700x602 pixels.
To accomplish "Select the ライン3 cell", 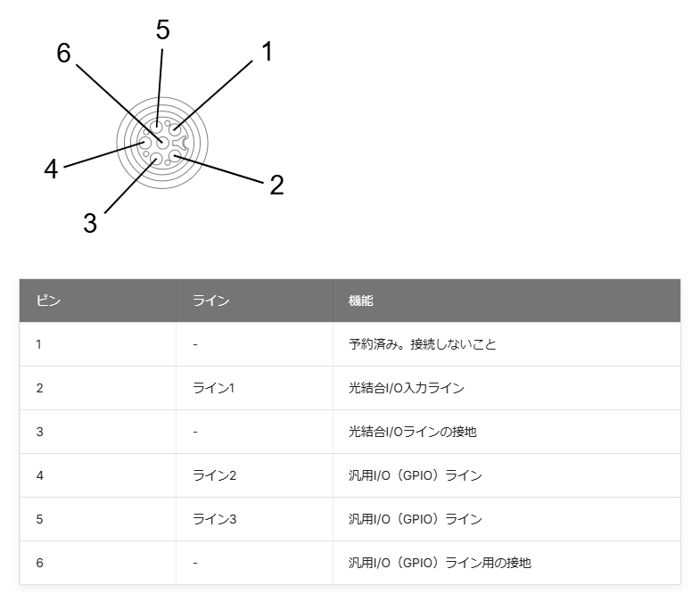I will tap(254, 519).
